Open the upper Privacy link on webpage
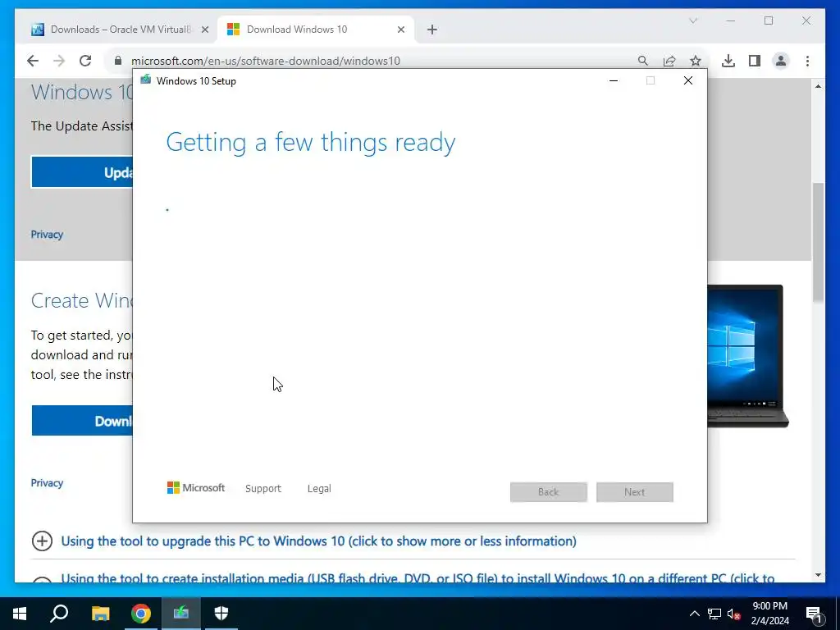 pos(47,234)
